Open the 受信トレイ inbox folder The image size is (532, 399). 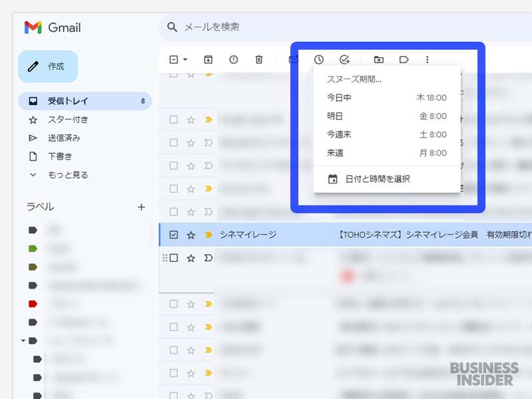(x=85, y=101)
